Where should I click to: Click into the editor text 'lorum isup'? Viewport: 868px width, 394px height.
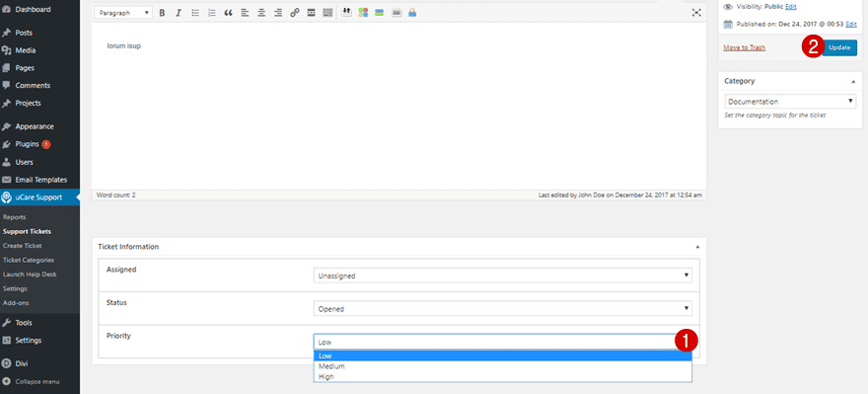124,46
